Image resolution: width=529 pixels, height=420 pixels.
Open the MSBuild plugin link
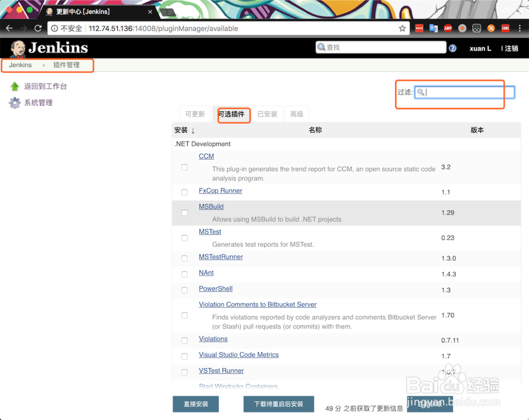click(x=211, y=206)
